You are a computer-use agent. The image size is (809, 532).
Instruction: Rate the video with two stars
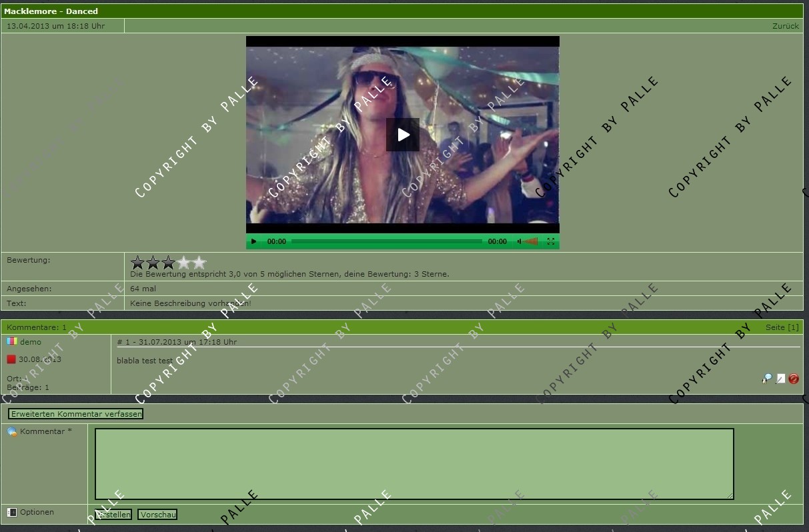(x=153, y=263)
